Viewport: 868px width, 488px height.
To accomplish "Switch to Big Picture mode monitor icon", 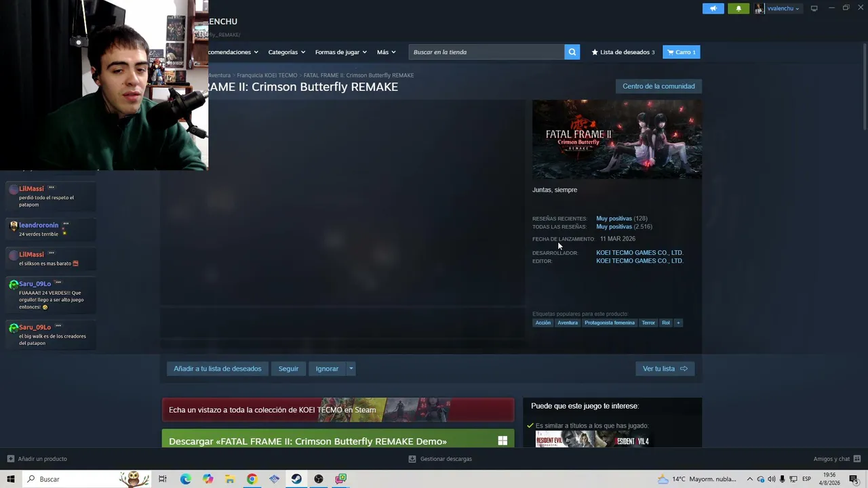I will pyautogui.click(x=814, y=9).
